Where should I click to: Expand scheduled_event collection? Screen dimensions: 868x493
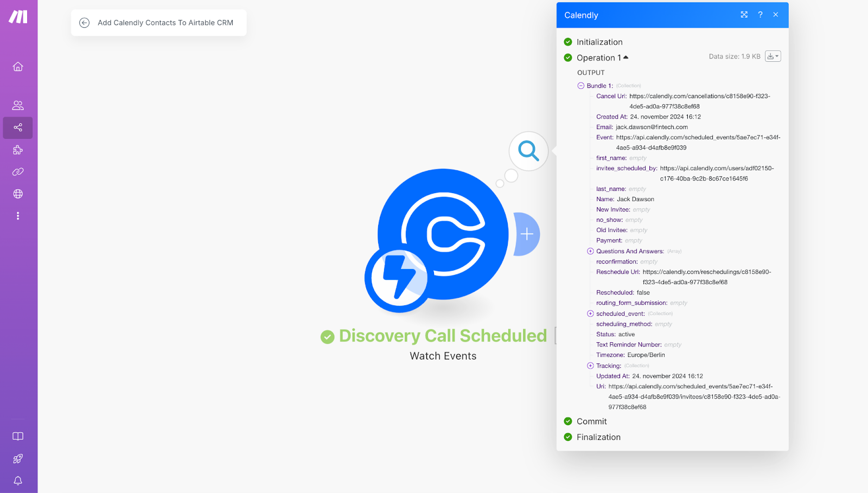[590, 313]
